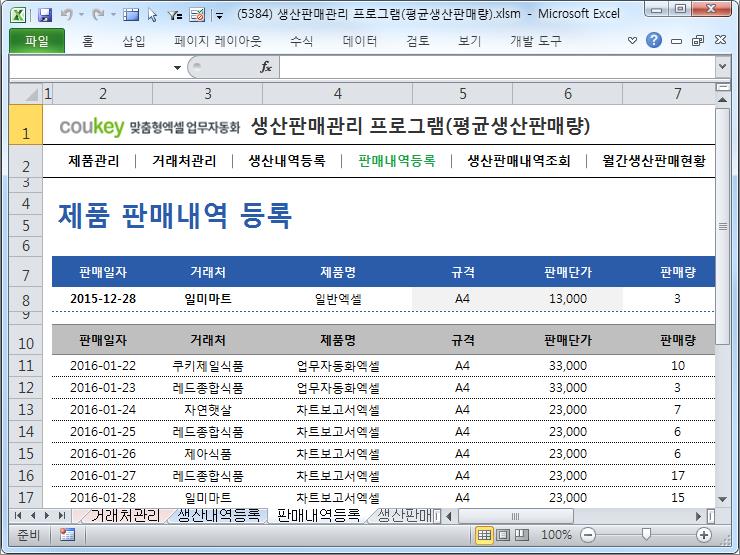The image size is (740, 555).
Task: Click the minimize ribbon heart-shaped icon
Action: 632,41
